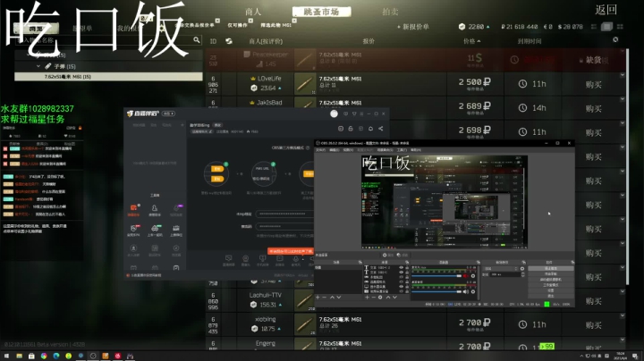Remove selected source in OBS
This screenshot has height=361, width=644.
click(x=373, y=298)
